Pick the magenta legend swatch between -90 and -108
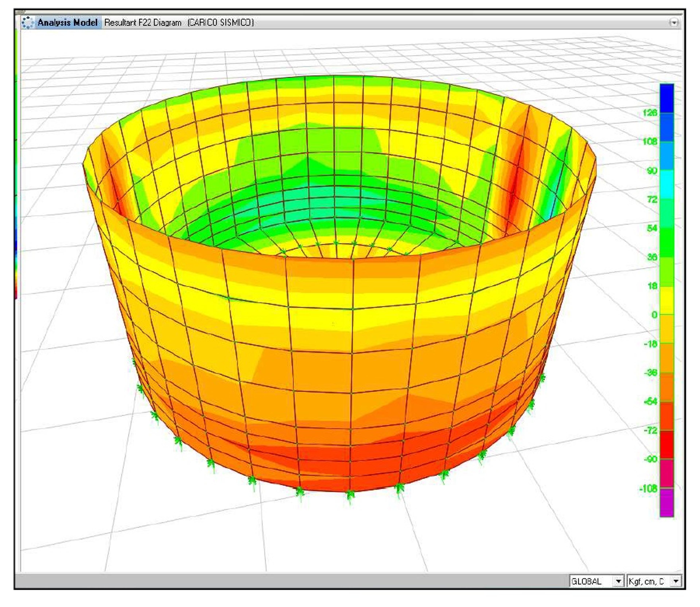700x607 pixels. pos(667,474)
